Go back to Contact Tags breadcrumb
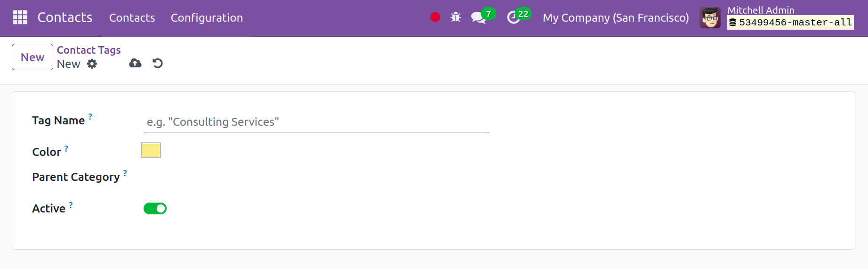The height and width of the screenshot is (269, 868). point(88,50)
